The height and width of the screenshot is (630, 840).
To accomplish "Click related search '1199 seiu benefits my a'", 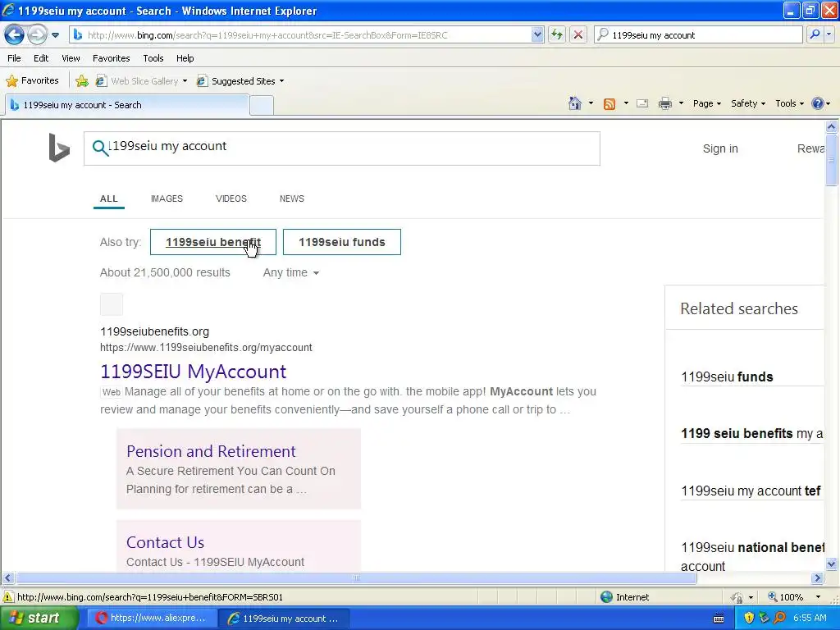I will 751,433.
